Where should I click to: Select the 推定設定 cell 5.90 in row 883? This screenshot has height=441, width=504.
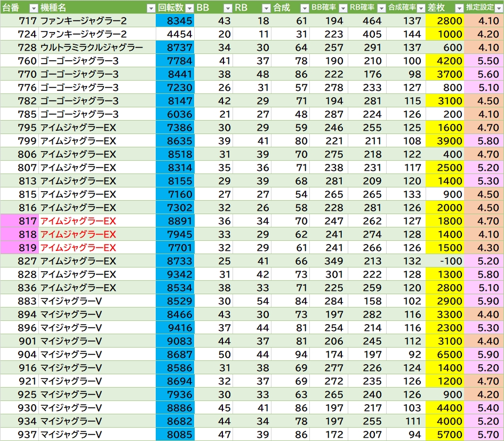pyautogui.click(x=484, y=301)
